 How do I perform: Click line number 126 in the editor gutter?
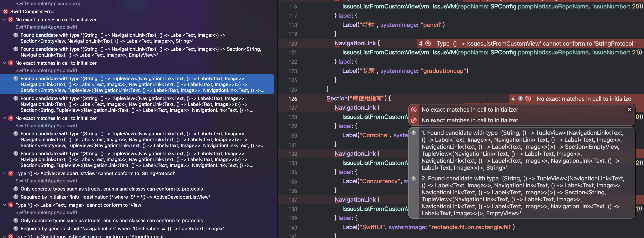(x=293, y=99)
